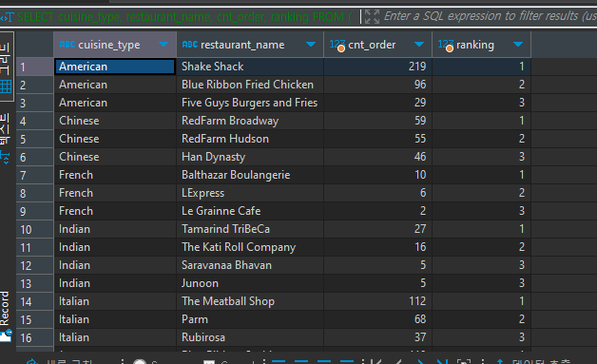Open cuisine_type column filter dropdown
Viewport: 597px width, 364px height.
click(164, 45)
